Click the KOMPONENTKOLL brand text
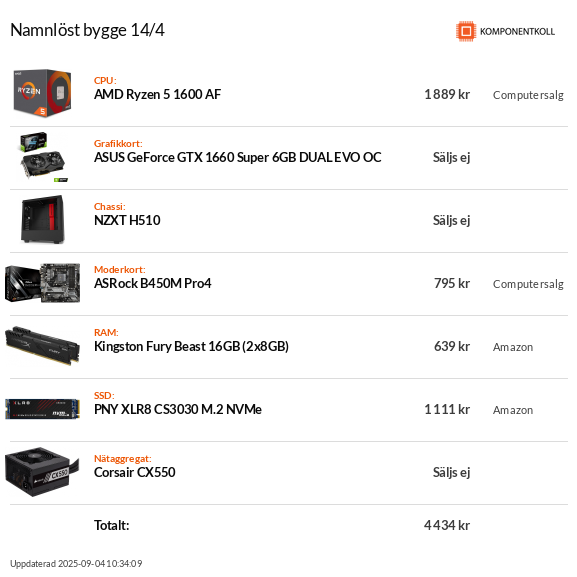 point(517,32)
